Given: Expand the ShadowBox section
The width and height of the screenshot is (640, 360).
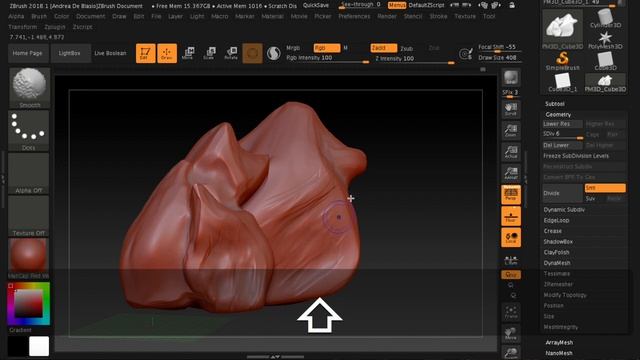Looking at the screenshot, I should point(558,242).
